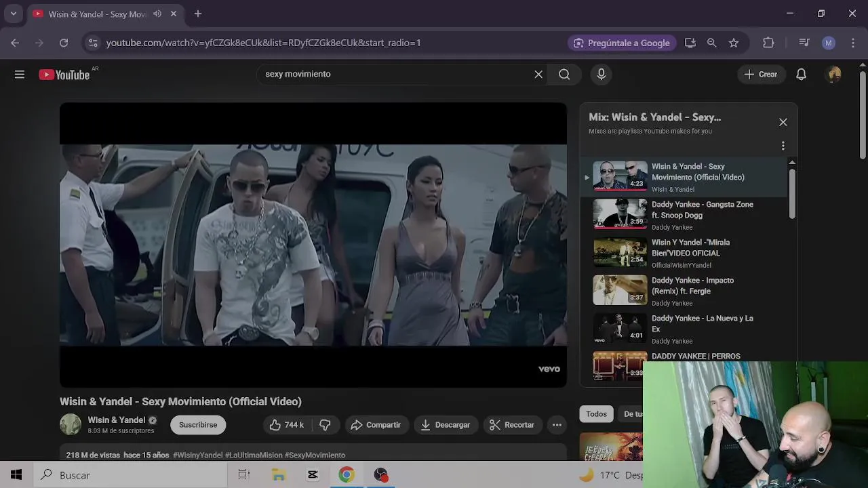Screen dimensions: 868x488
Task: Go to YouTube home via logo
Action: [x=64, y=75]
